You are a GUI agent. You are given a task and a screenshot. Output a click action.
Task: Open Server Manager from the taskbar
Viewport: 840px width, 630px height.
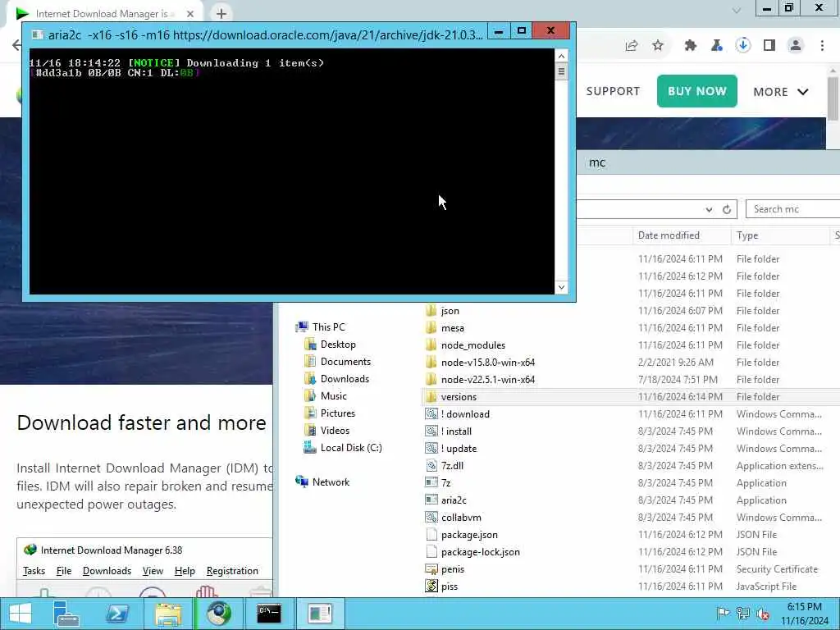pos(66,614)
